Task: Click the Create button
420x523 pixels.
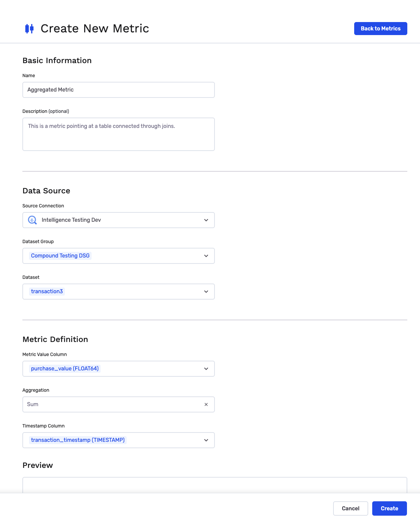Action: click(390, 508)
